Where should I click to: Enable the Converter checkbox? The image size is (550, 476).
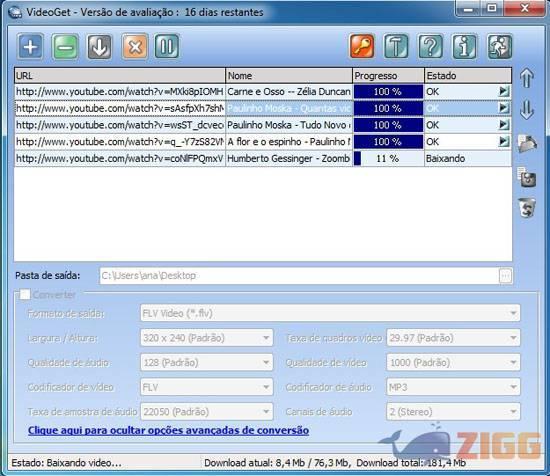point(25,294)
